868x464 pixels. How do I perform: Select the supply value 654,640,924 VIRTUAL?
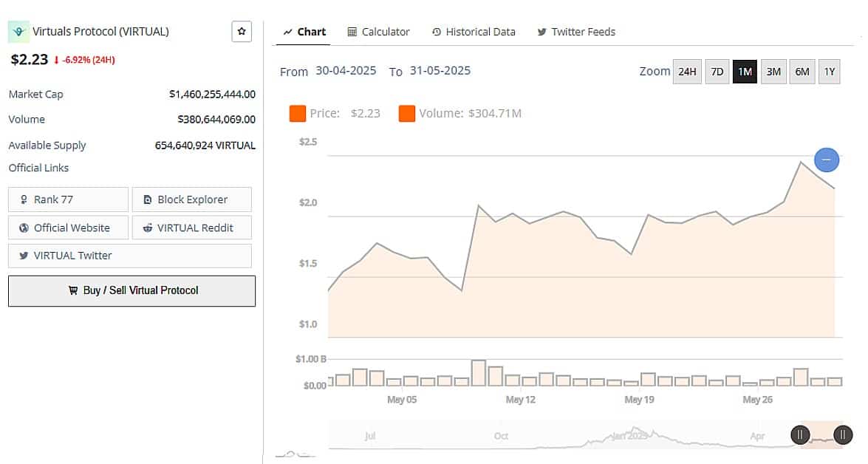pos(205,146)
